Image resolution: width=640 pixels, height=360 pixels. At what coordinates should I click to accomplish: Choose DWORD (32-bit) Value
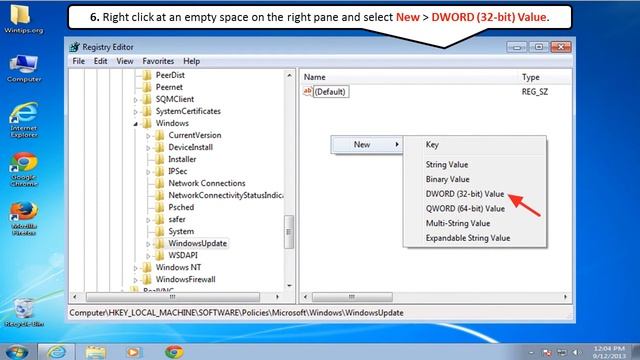pyautogui.click(x=475, y=194)
